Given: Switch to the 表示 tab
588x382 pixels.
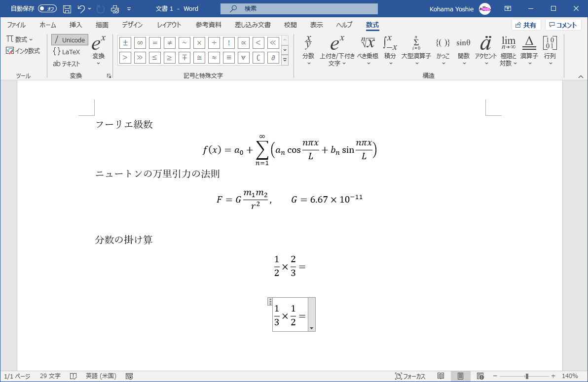Looking at the screenshot, I should [317, 25].
